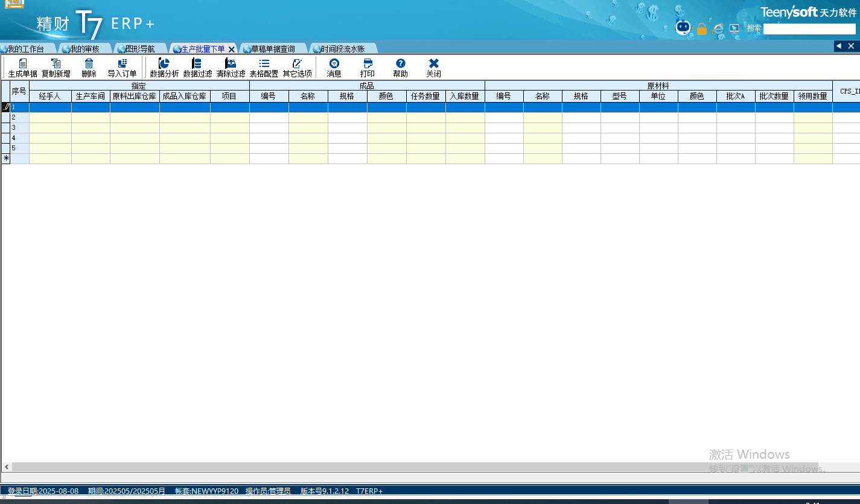Image resolution: width=860 pixels, height=504 pixels.
Task: Open 其它选项 other options
Action: (297, 64)
